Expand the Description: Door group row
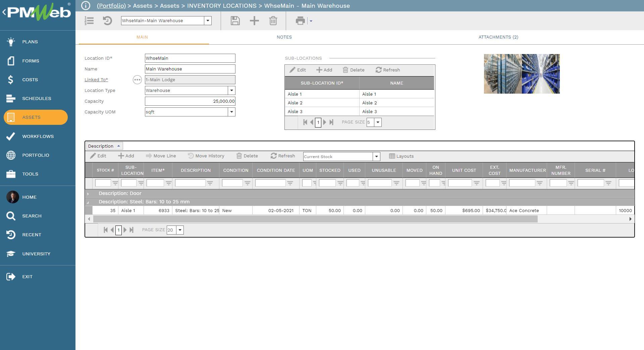The image size is (644, 350). coord(88,194)
